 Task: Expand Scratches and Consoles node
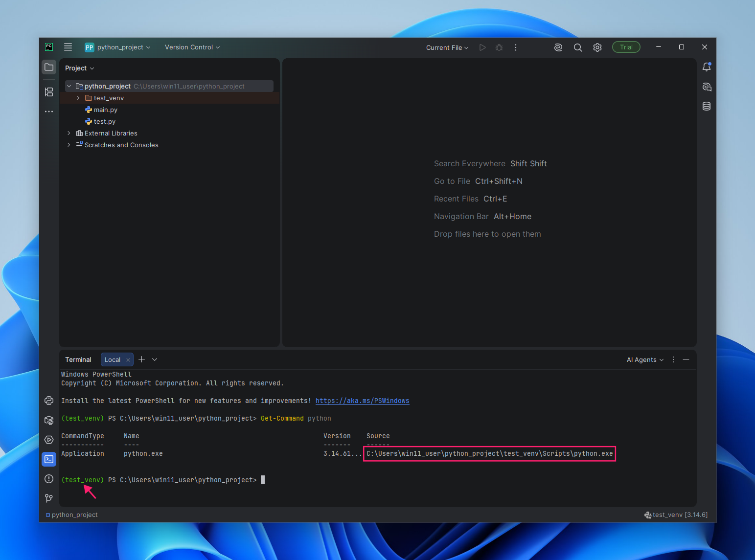tap(69, 145)
